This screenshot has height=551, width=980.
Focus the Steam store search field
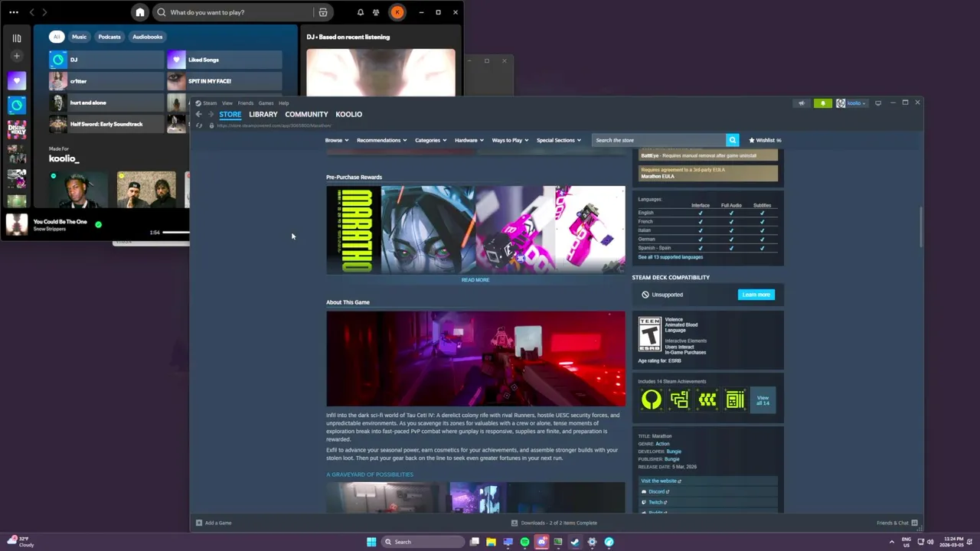click(x=659, y=140)
